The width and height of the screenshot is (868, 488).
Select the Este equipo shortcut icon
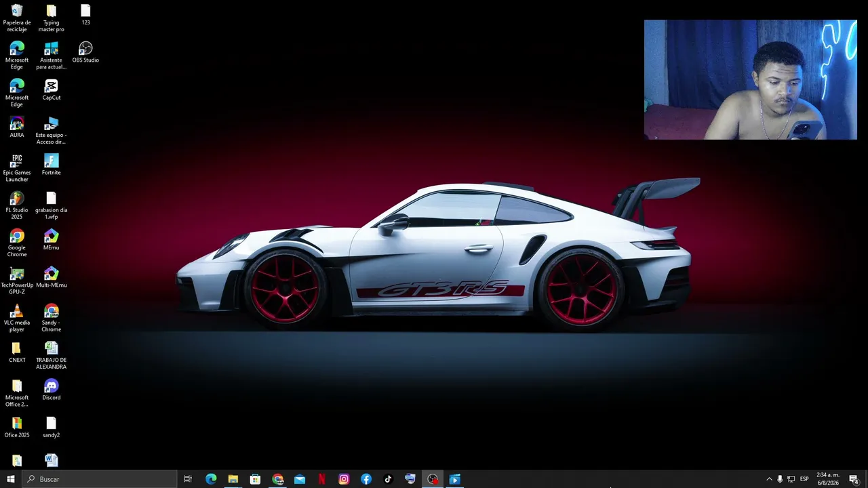click(x=52, y=131)
